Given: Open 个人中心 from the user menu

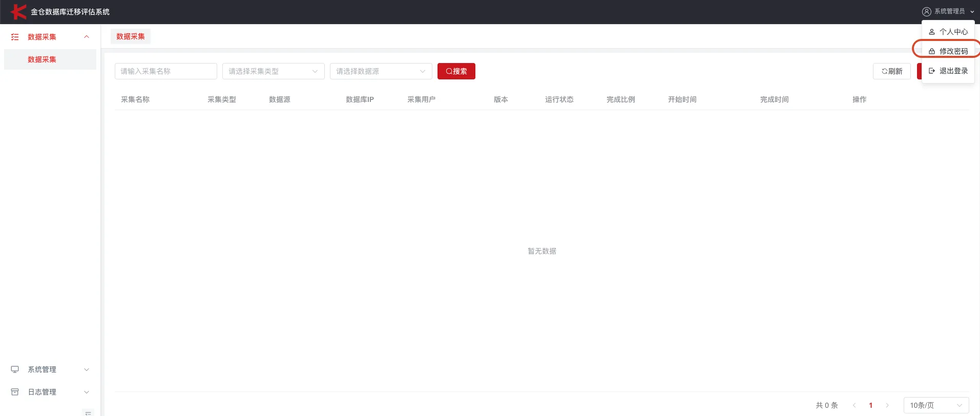Looking at the screenshot, I should (948, 32).
